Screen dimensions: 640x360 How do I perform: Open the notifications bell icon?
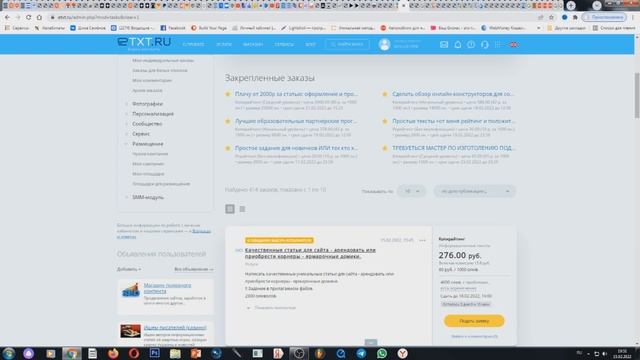click(x=458, y=44)
